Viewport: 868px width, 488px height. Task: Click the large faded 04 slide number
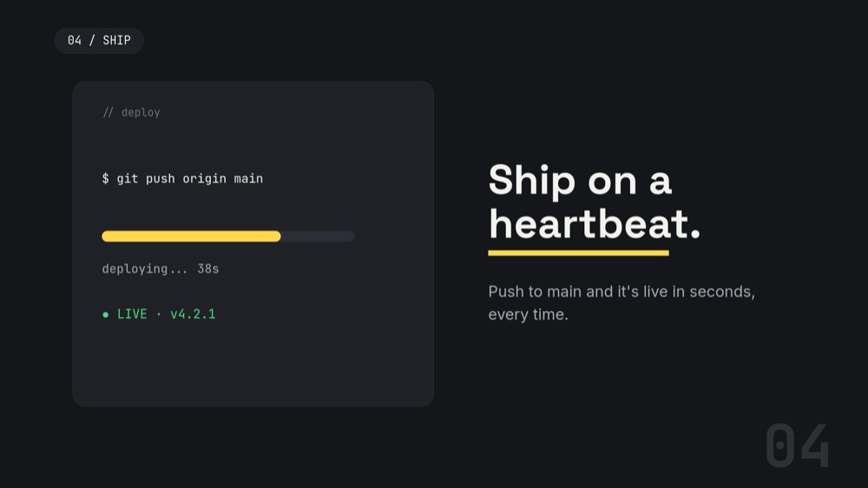pyautogui.click(x=797, y=446)
